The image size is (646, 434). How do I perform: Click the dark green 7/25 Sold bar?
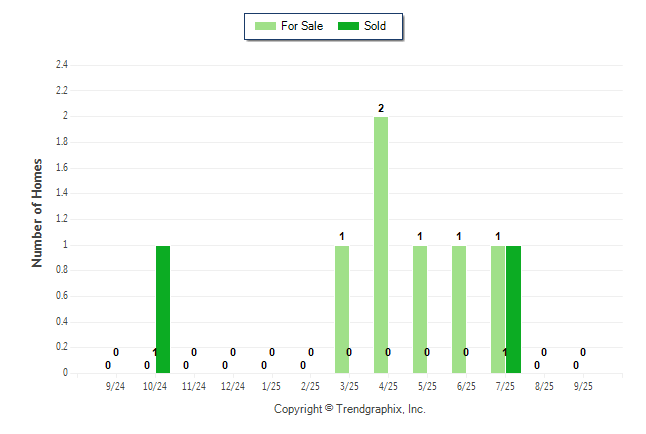513,309
